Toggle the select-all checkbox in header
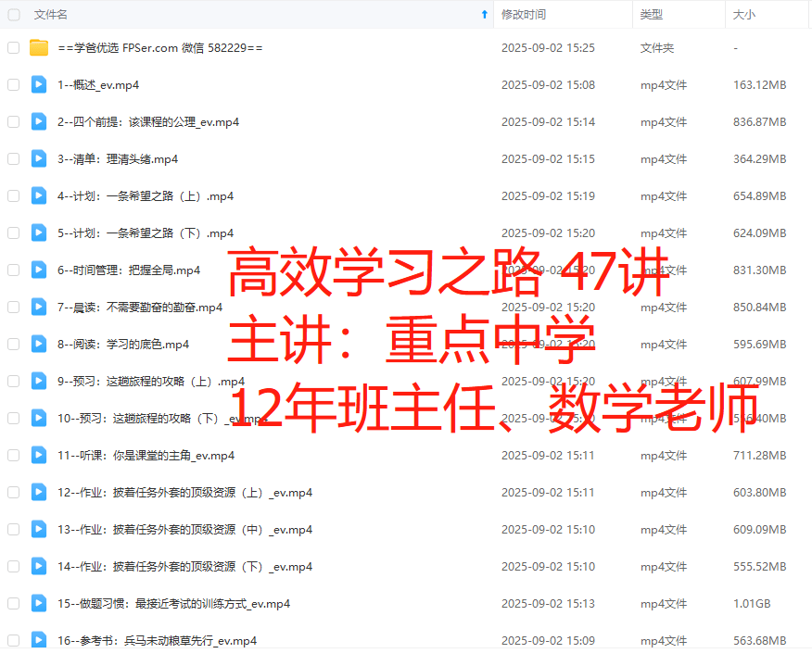 pyautogui.click(x=14, y=15)
